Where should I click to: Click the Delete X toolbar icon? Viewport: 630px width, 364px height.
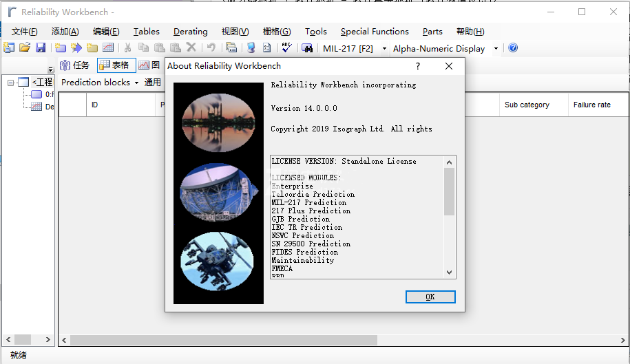[x=191, y=47]
